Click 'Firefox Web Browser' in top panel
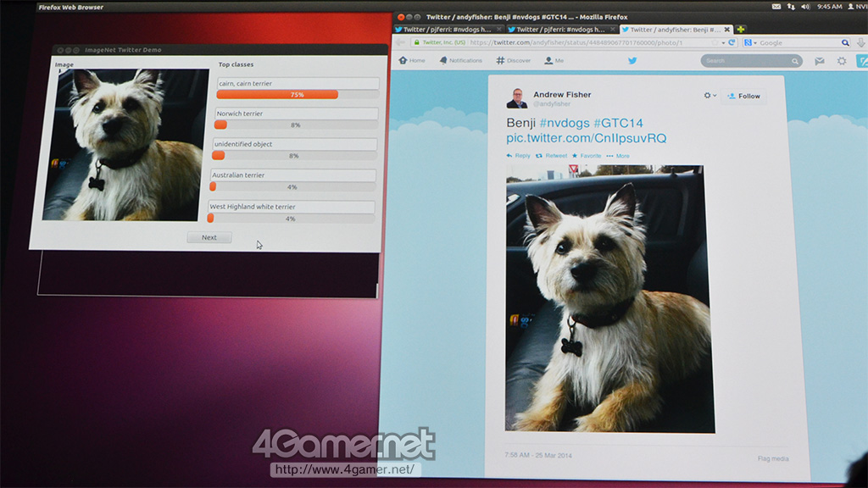This screenshot has height=488, width=868. (x=71, y=7)
